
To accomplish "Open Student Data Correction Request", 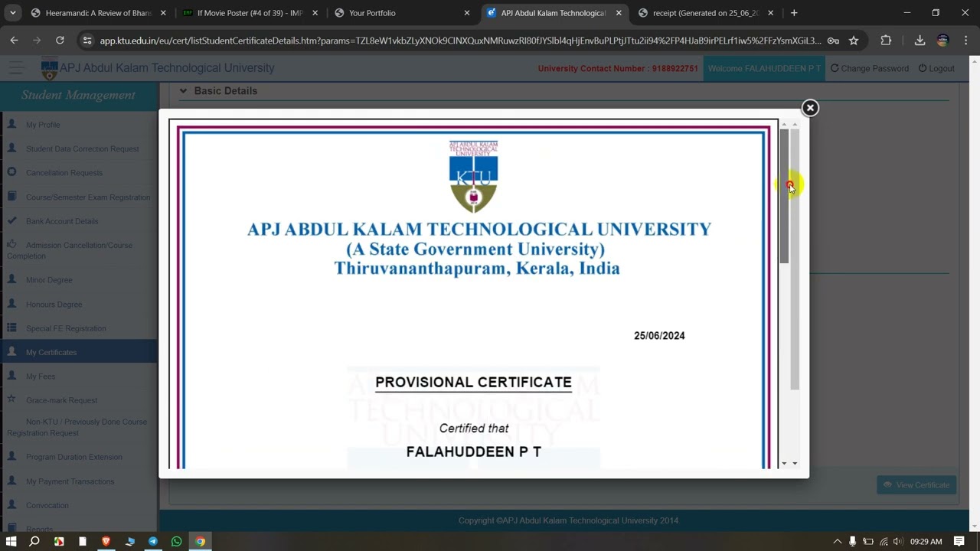I will [x=83, y=148].
